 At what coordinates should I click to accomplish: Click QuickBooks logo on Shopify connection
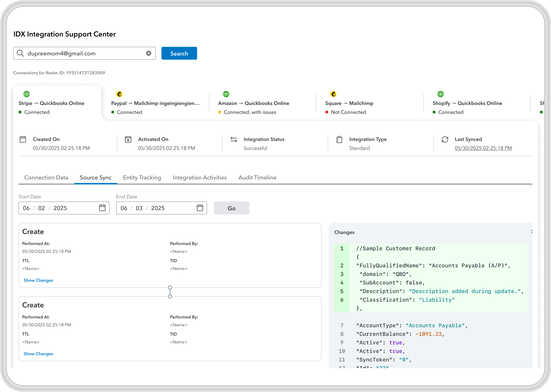click(440, 94)
